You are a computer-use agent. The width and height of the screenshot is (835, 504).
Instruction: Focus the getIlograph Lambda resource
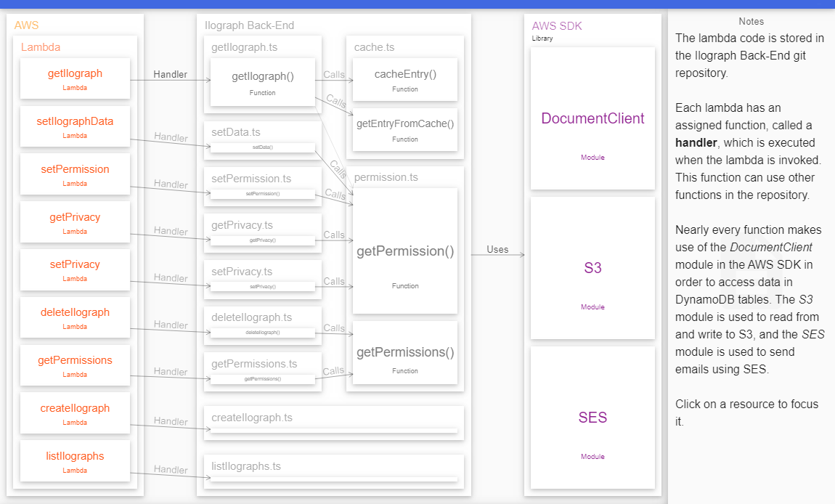pos(75,78)
